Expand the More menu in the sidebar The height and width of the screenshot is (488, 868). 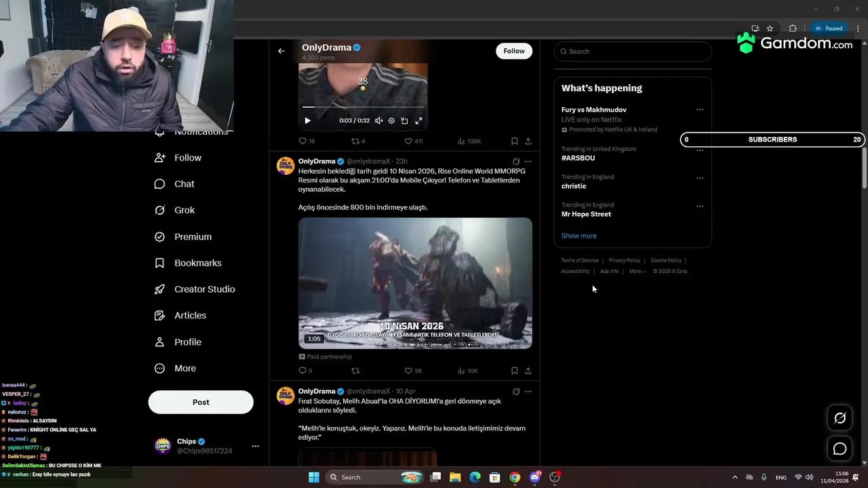175,368
